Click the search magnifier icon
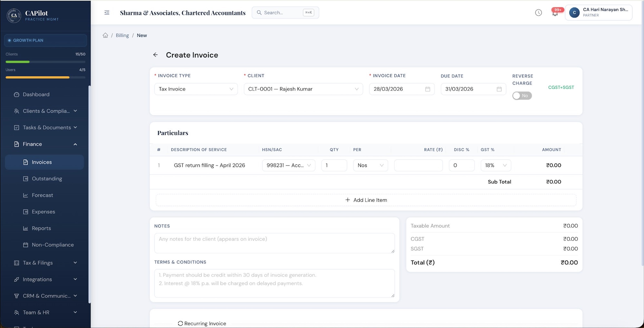Viewport: 644px width, 328px height. click(x=259, y=12)
